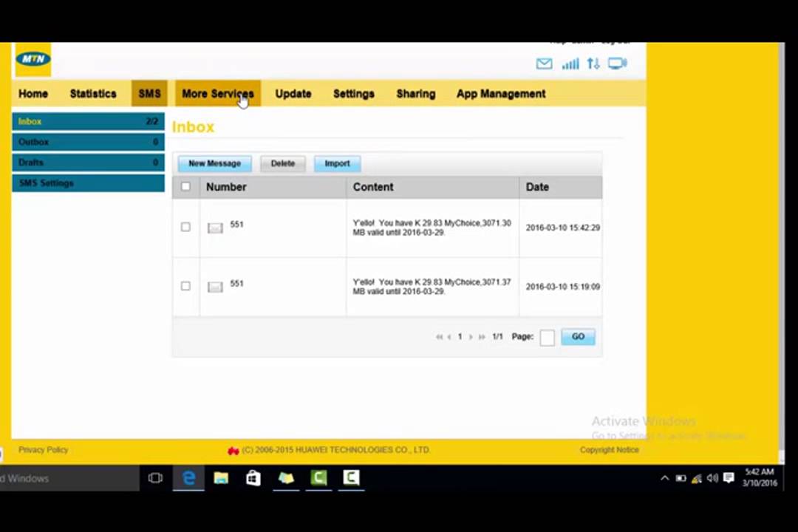The image size is (798, 532).
Task: Open the yellow folder app in the taskbar
Action: coord(286,478)
